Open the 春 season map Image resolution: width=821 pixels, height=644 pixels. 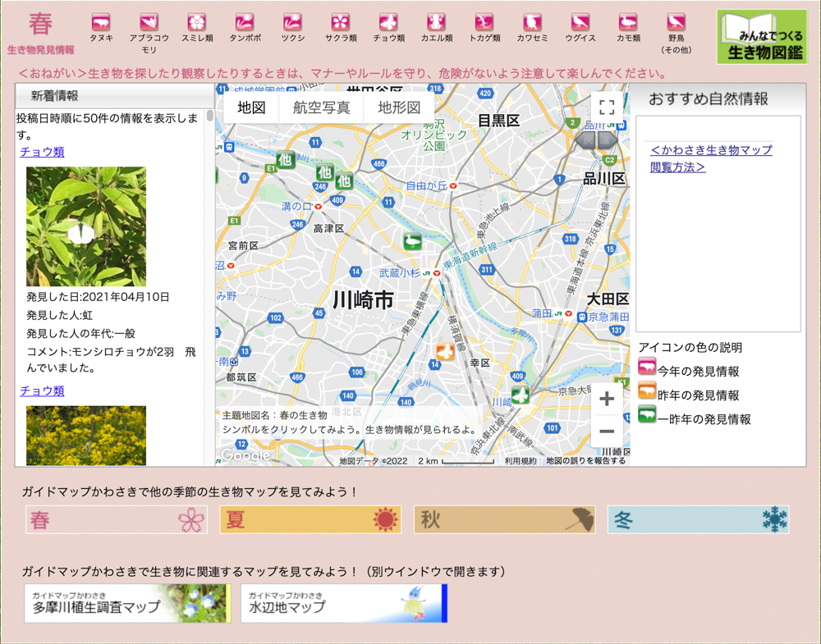[x=117, y=519]
